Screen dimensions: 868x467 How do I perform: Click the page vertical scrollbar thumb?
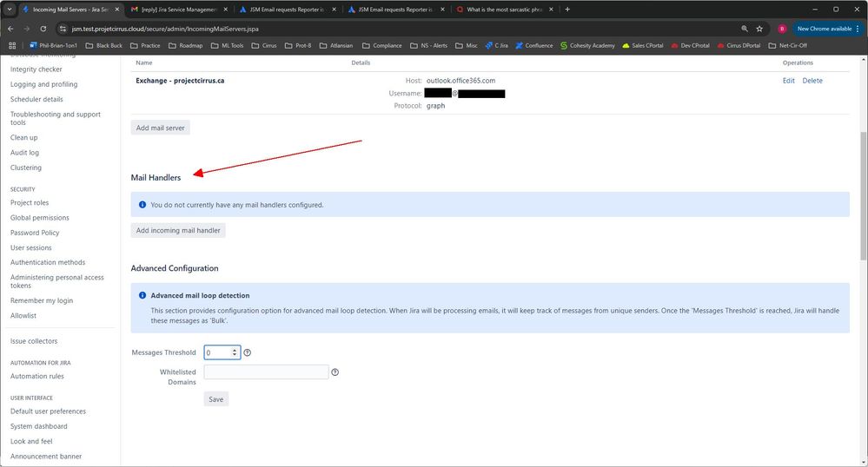pos(863,196)
